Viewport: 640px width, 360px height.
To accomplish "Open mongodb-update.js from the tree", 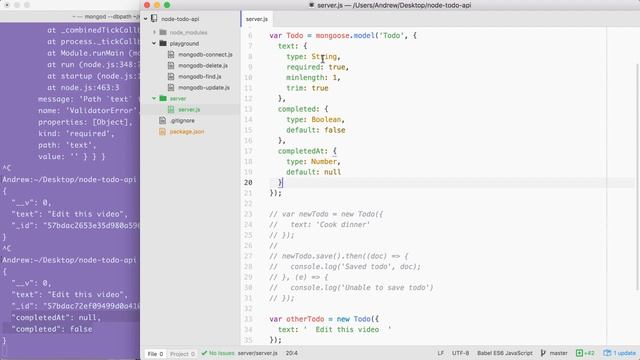I will tap(204, 87).
